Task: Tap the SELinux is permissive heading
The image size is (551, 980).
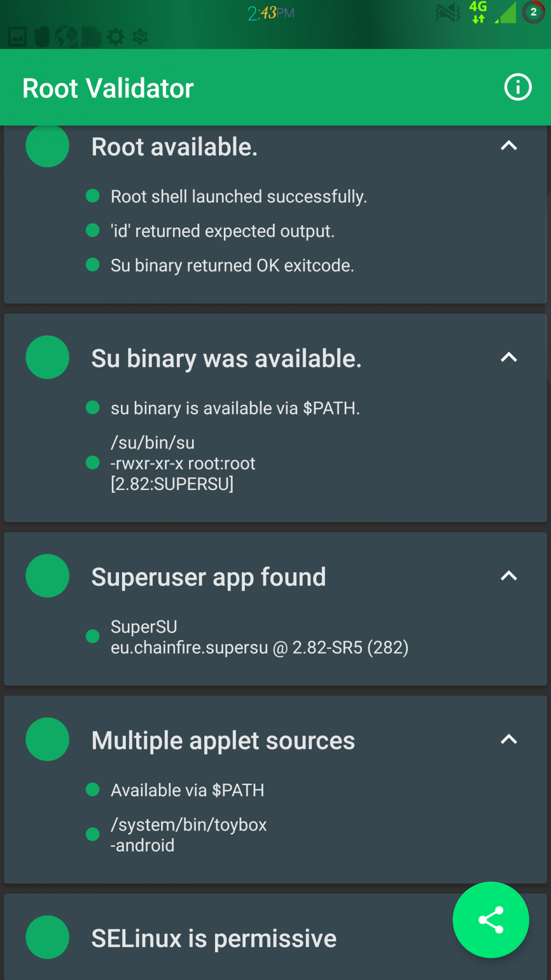Action: 214,938
